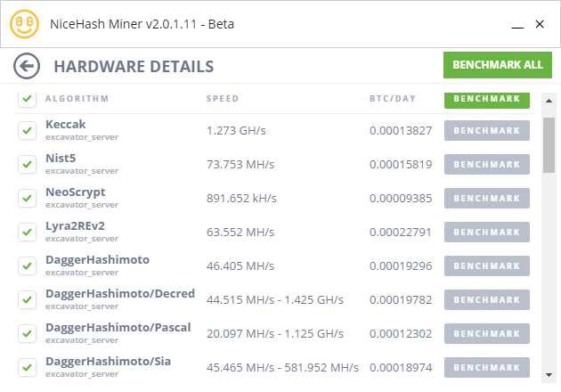
Task: Benchmark the DaggerHashimoto/Decred row
Action: (486, 299)
